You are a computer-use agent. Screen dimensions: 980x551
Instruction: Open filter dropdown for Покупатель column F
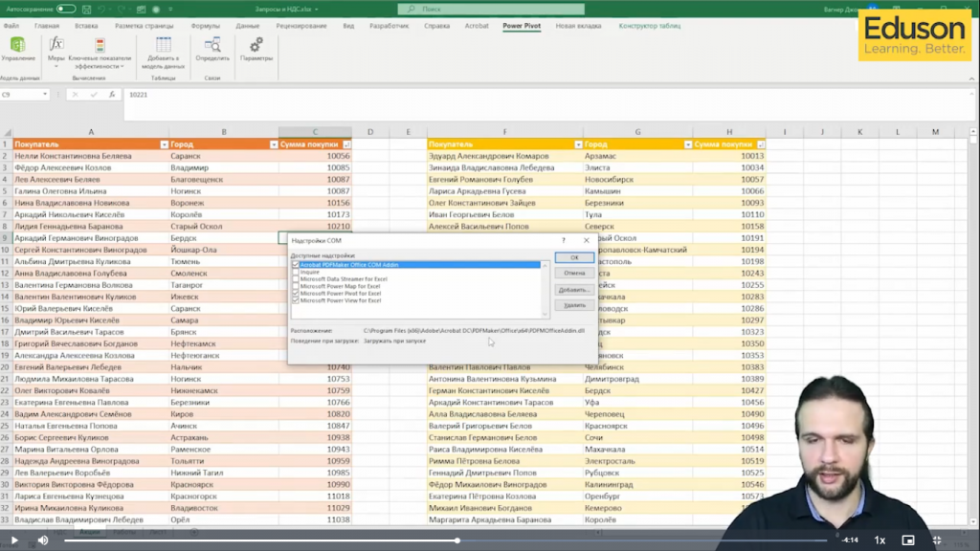578,144
